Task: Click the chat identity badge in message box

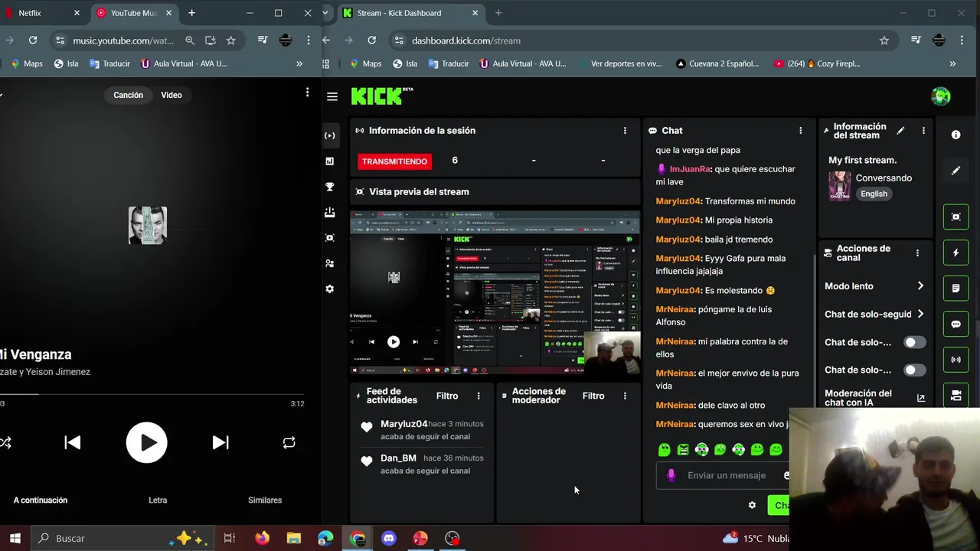Action: coord(671,475)
